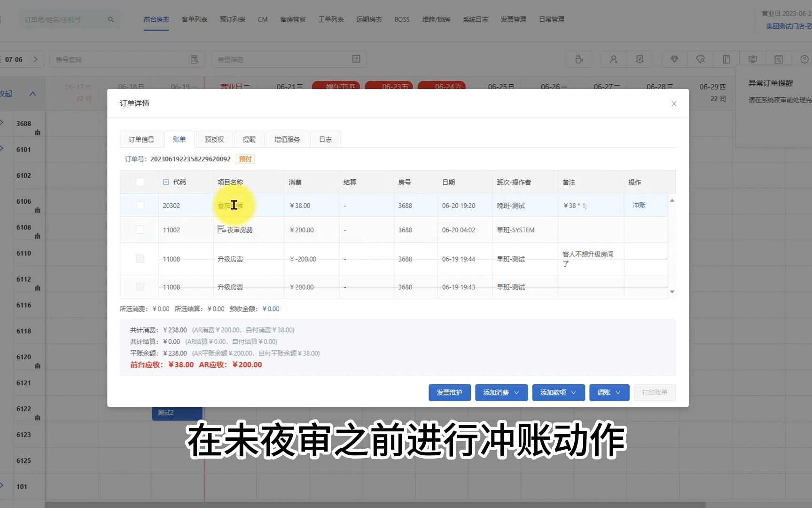
Task: Click the add guest person icon
Action: point(613,59)
